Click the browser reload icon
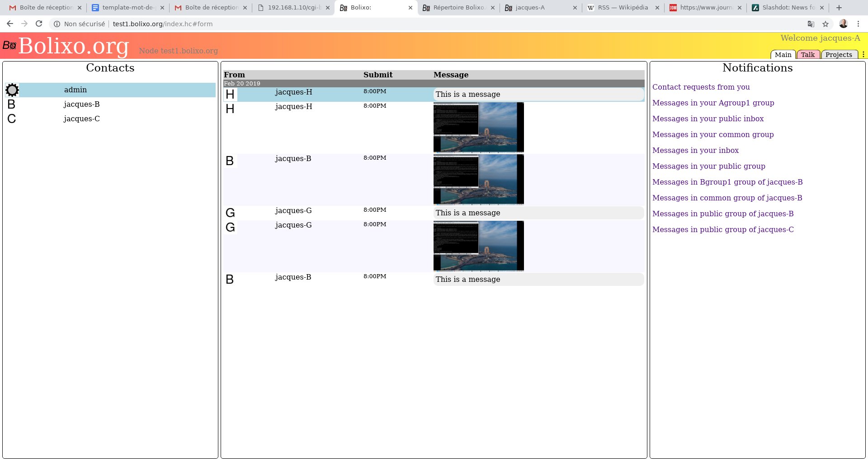The height and width of the screenshot is (461, 868). click(39, 24)
